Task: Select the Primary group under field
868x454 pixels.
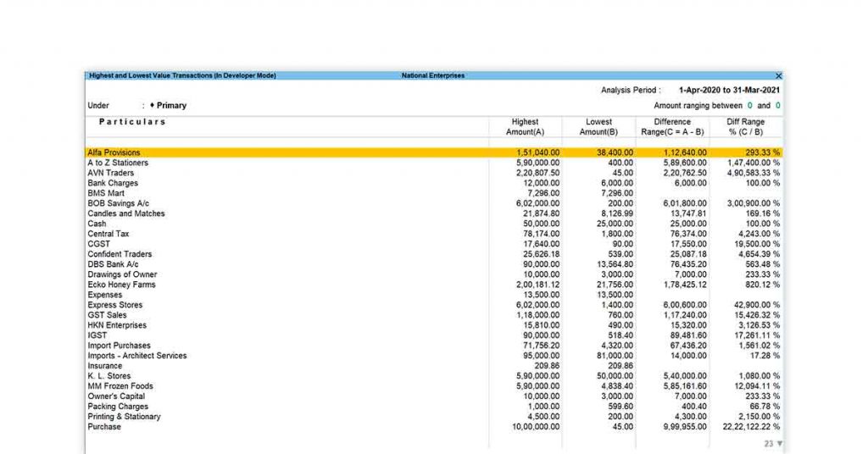Action: tap(170, 106)
